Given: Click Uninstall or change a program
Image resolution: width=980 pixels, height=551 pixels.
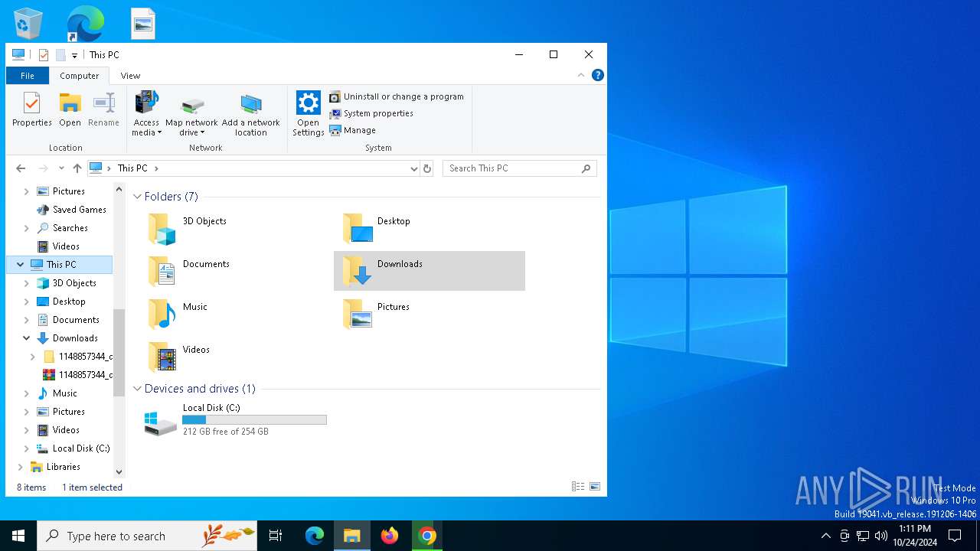Looking at the screenshot, I should tap(397, 96).
